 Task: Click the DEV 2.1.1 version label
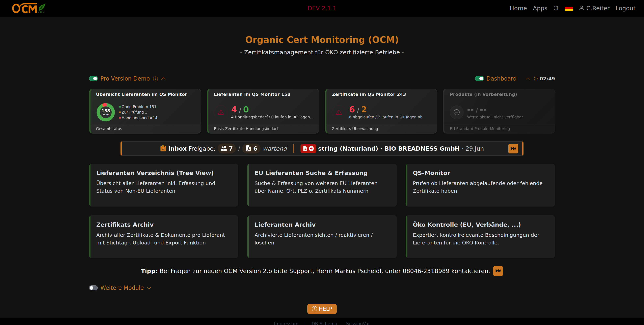point(322,8)
